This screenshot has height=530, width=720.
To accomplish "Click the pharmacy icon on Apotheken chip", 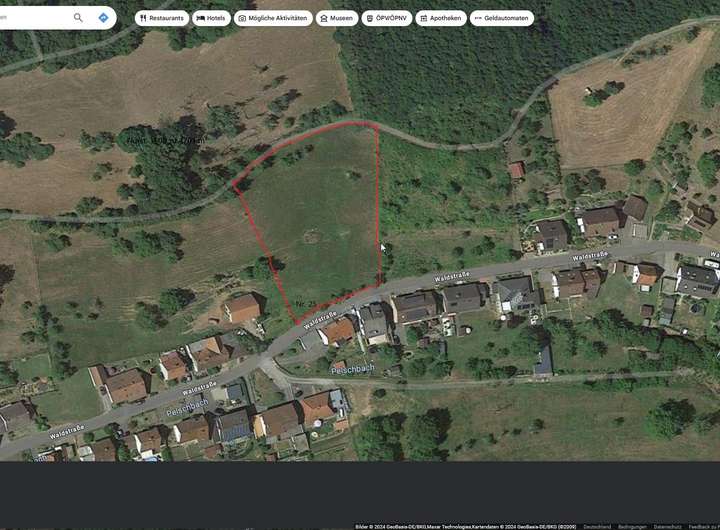I will [x=424, y=18].
